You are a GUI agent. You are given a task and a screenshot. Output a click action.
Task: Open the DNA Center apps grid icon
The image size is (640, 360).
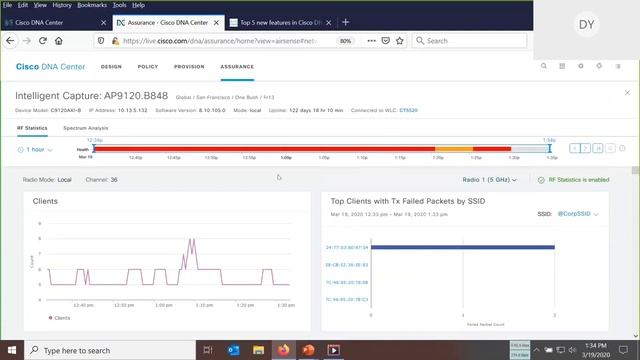(562, 66)
